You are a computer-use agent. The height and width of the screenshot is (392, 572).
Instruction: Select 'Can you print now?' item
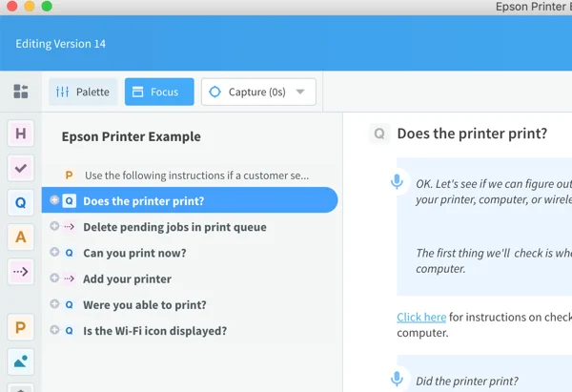tap(134, 253)
